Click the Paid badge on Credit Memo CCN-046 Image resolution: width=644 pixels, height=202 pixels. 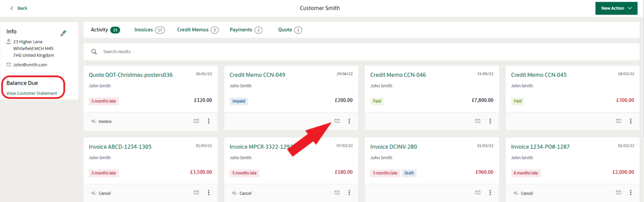[377, 101]
